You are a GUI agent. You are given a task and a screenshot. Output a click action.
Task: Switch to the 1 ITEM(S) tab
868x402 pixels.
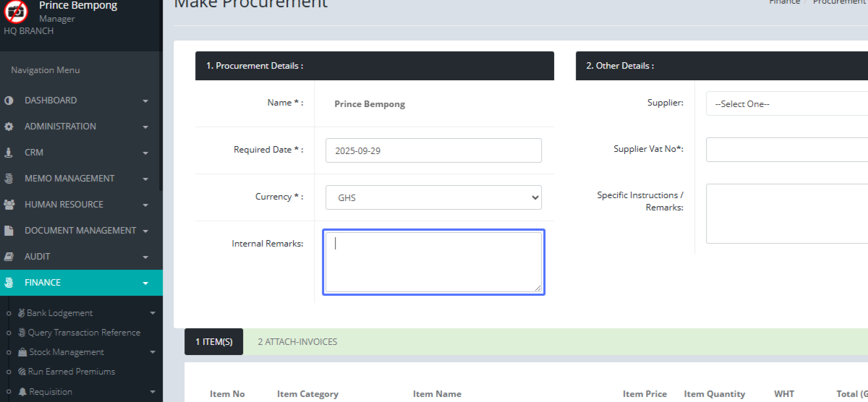[213, 342]
